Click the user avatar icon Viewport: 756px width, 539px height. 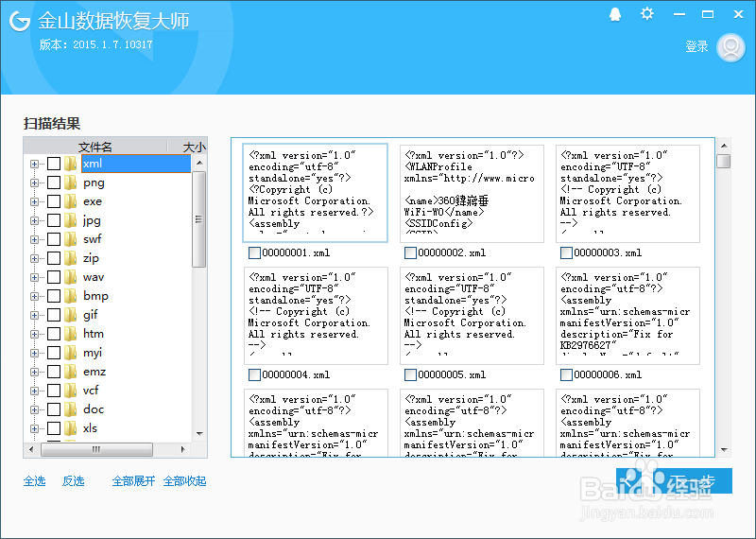coord(730,47)
